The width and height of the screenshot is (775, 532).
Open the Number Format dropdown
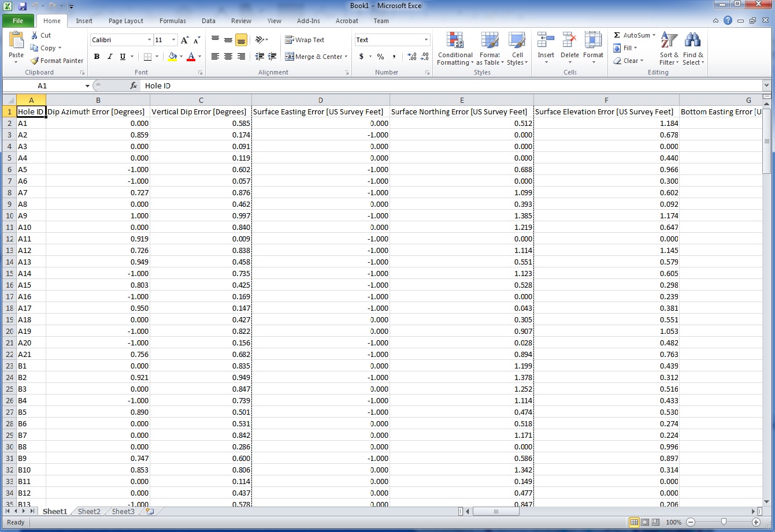tap(427, 40)
